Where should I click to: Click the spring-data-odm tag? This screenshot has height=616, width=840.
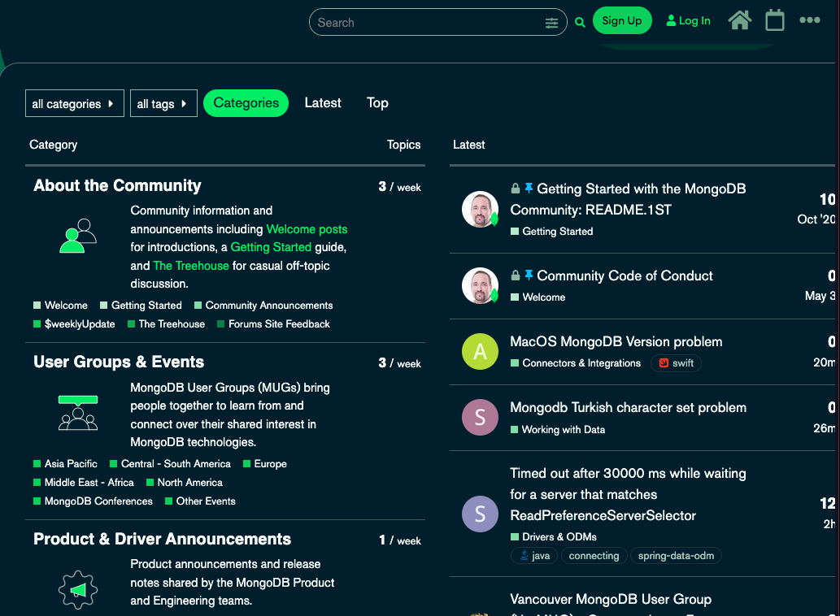pyautogui.click(x=676, y=556)
